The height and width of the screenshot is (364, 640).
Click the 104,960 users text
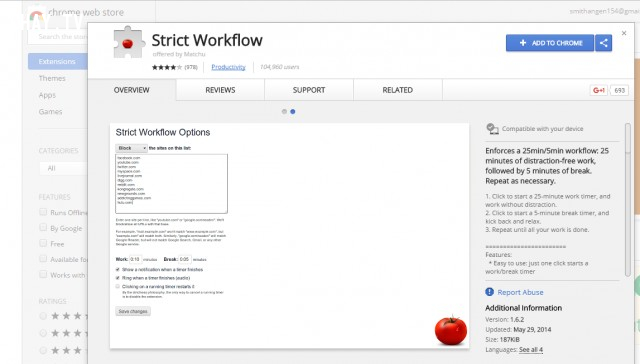[x=280, y=67]
